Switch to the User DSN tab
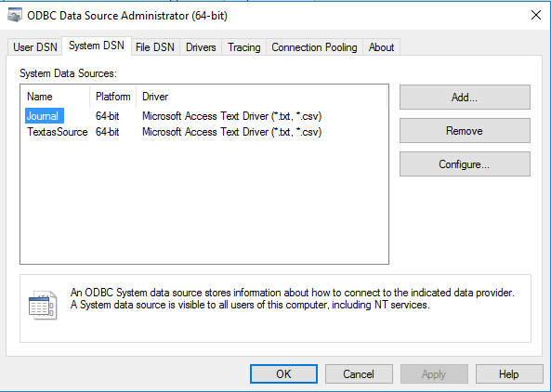Image resolution: width=551 pixels, height=392 pixels. (x=35, y=47)
